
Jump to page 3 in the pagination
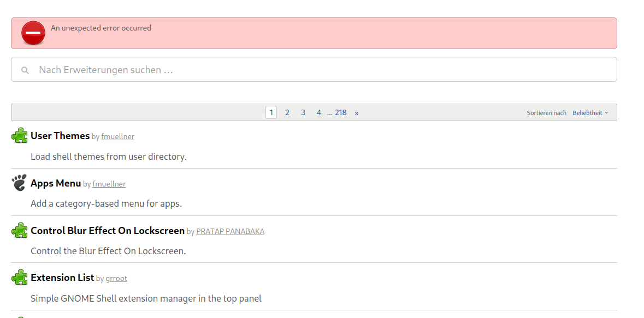(x=303, y=113)
